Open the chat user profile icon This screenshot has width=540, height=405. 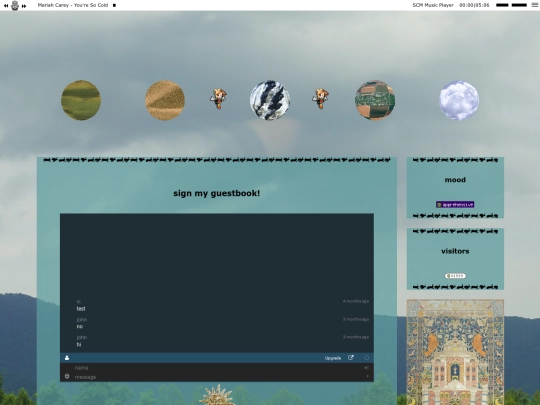[67, 358]
